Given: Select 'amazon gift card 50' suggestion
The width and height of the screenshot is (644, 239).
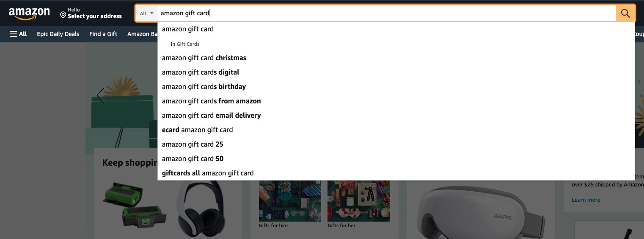Looking at the screenshot, I should click(x=193, y=158).
